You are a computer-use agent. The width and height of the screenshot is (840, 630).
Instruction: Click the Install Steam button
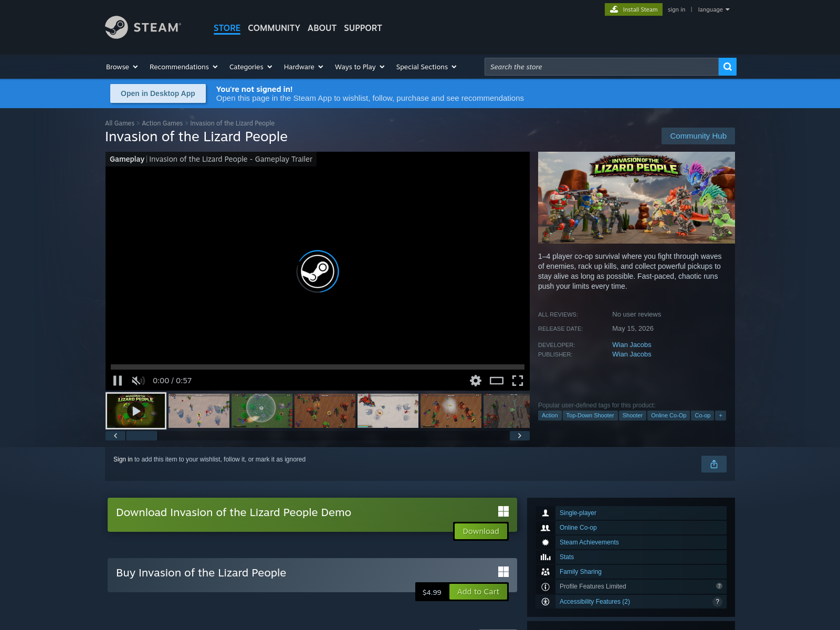[x=634, y=9]
